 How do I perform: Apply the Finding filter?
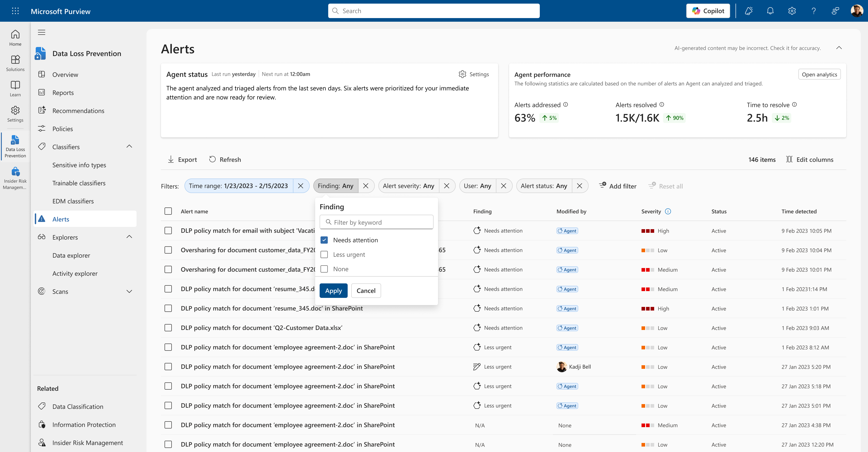pyautogui.click(x=333, y=291)
